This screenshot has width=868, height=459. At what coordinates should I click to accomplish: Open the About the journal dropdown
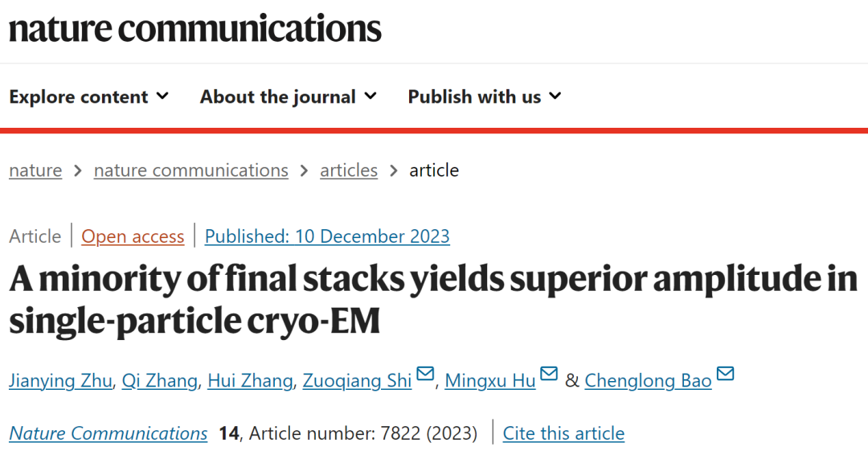click(x=289, y=97)
